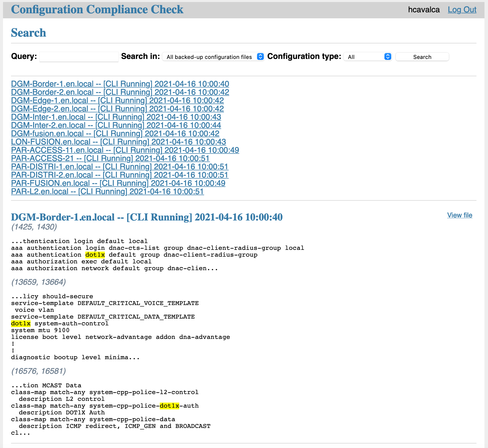This screenshot has width=488, height=448.
Task: Open PAR-ACCESS-11.en.local result
Action: [x=125, y=150]
